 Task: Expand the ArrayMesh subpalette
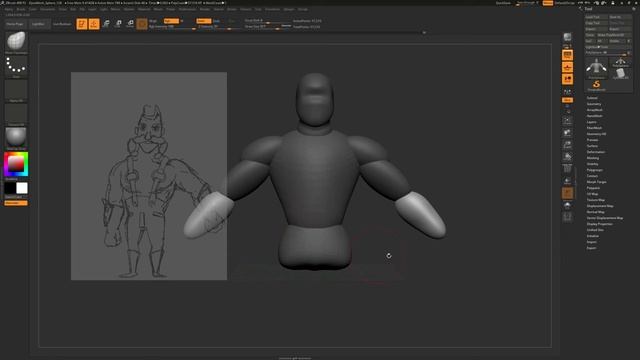click(x=594, y=110)
